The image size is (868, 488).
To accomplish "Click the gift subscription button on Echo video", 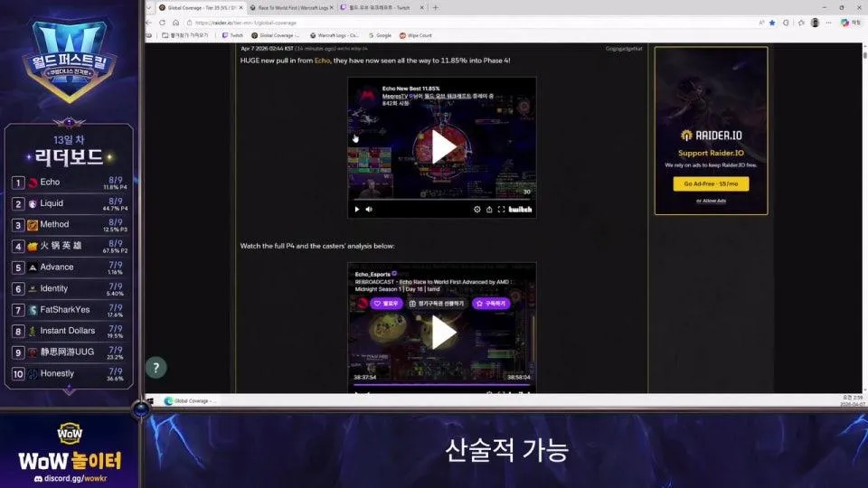I will pos(437,304).
